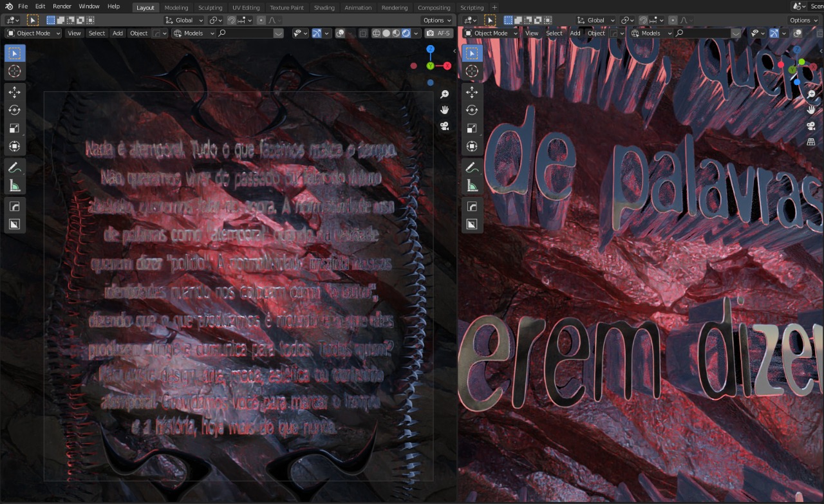Screen dimensions: 824x504
Task: Click the camera view icon in left viewport
Action: point(444,126)
